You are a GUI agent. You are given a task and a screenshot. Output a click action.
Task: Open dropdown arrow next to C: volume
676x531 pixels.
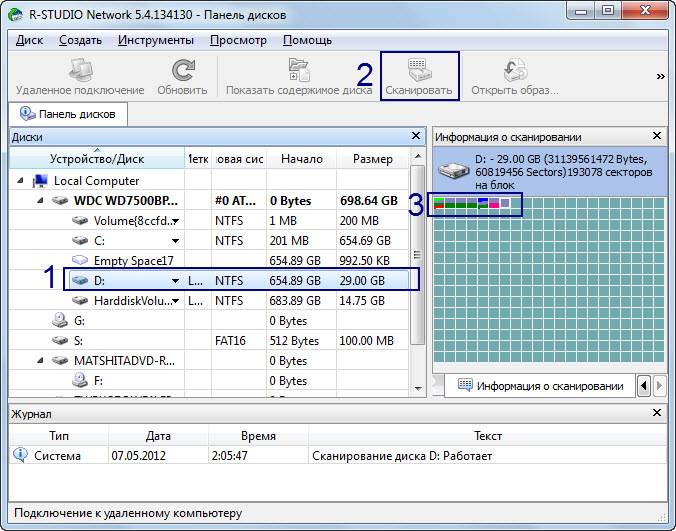pyautogui.click(x=176, y=241)
